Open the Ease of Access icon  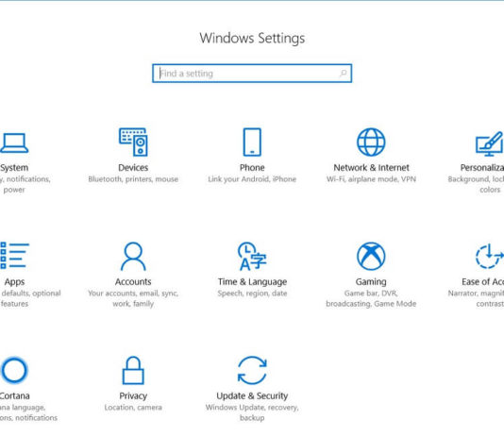(x=490, y=256)
